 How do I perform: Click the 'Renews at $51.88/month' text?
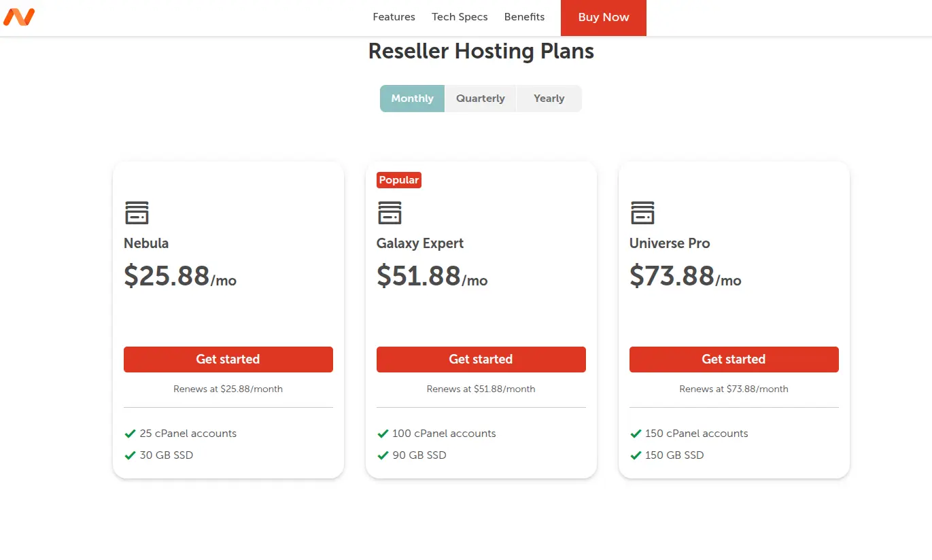tap(481, 389)
